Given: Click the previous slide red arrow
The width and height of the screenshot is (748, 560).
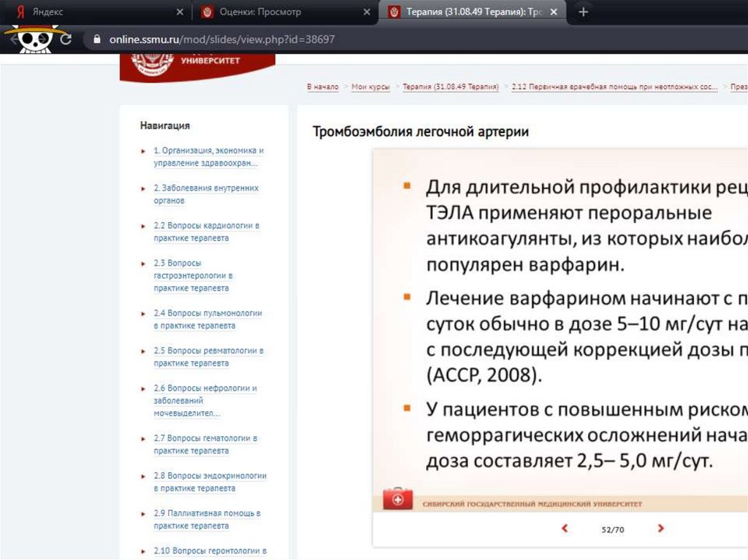Looking at the screenshot, I should [x=564, y=528].
